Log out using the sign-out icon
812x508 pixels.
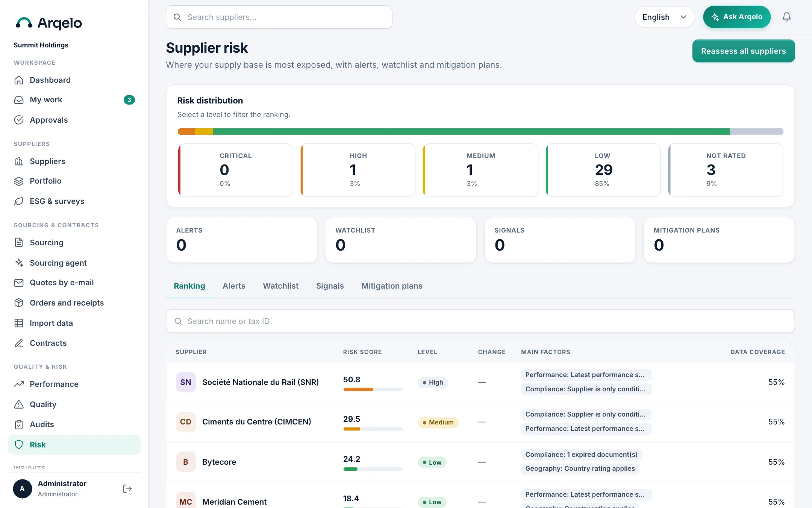click(x=127, y=489)
